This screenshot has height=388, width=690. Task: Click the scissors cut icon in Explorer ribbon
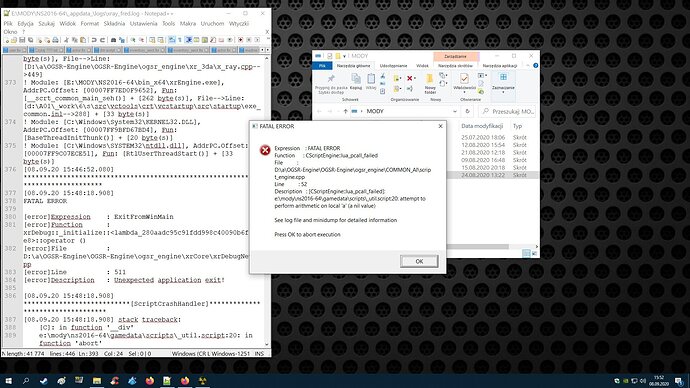[383, 76]
